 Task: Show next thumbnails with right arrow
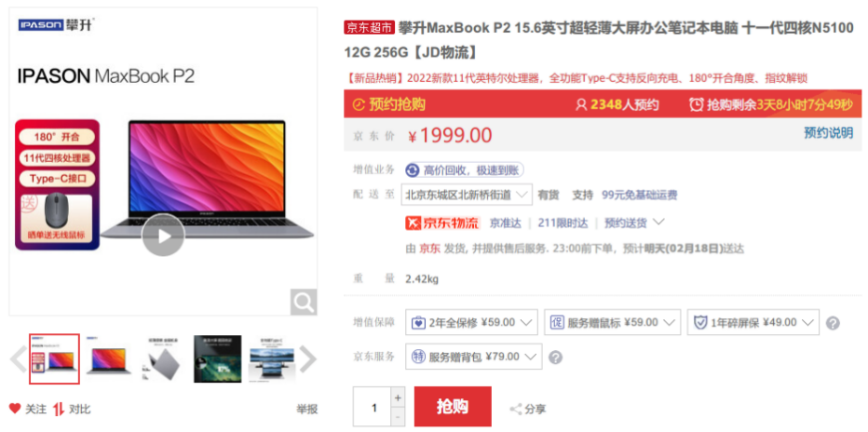point(307,359)
